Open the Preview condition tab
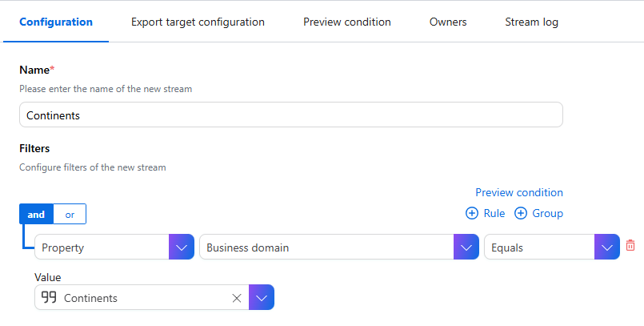The image size is (644, 326). click(x=347, y=22)
